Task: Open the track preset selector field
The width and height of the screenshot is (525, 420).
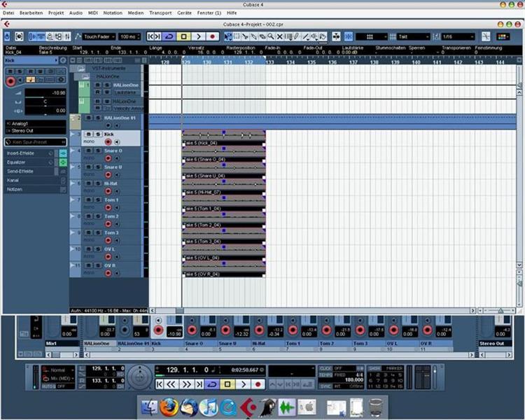Action: (x=36, y=142)
